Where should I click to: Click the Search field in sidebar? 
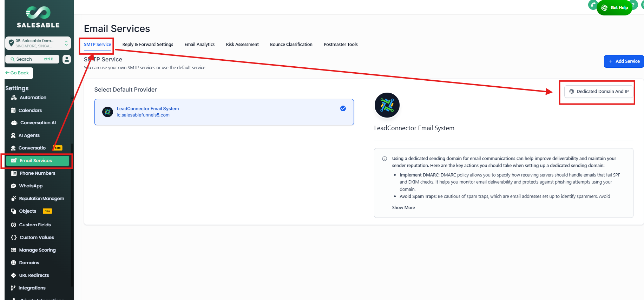[32, 59]
